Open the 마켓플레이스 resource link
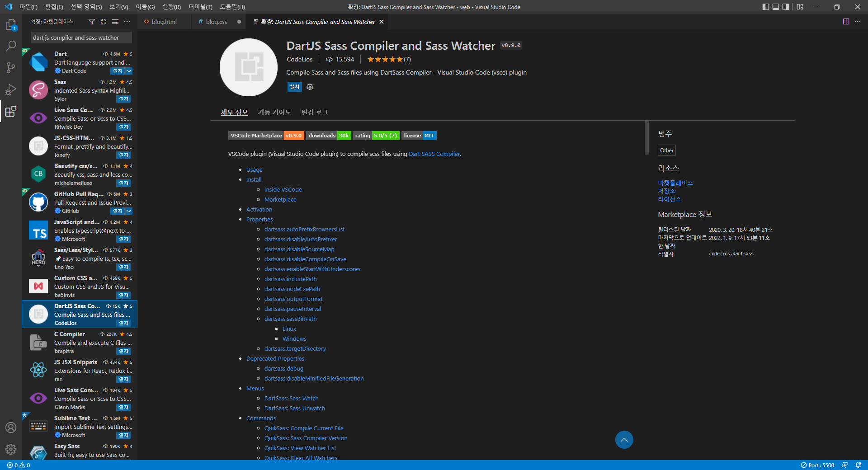The height and width of the screenshot is (470, 868). (x=675, y=183)
